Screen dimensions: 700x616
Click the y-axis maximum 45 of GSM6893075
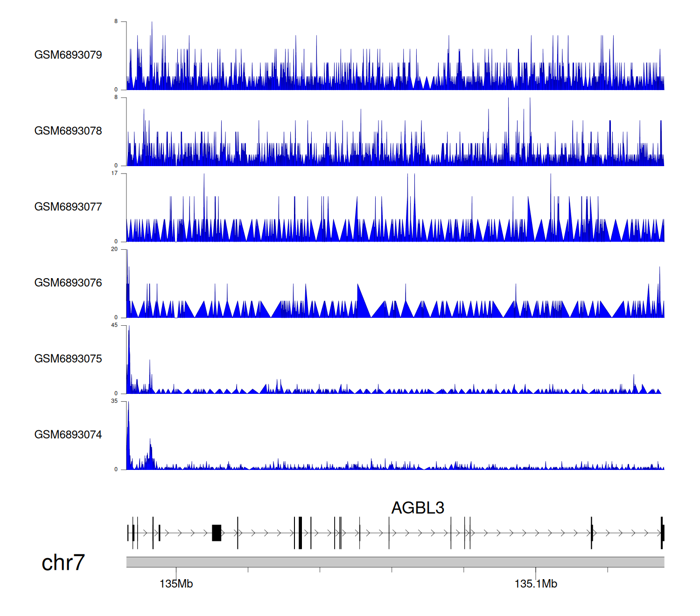point(114,325)
